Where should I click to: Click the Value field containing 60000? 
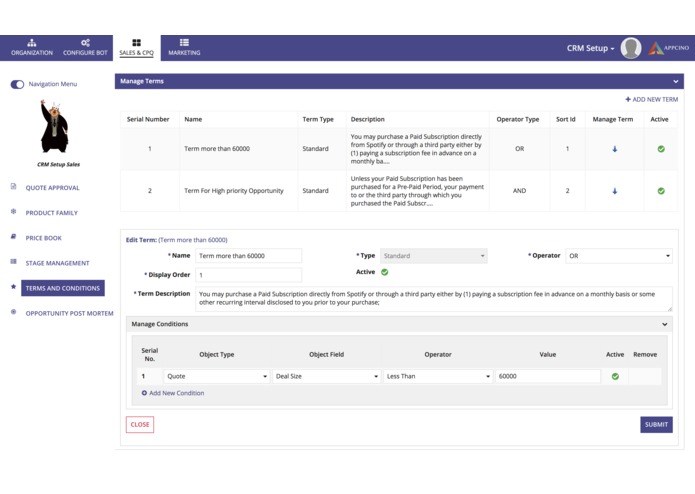548,376
